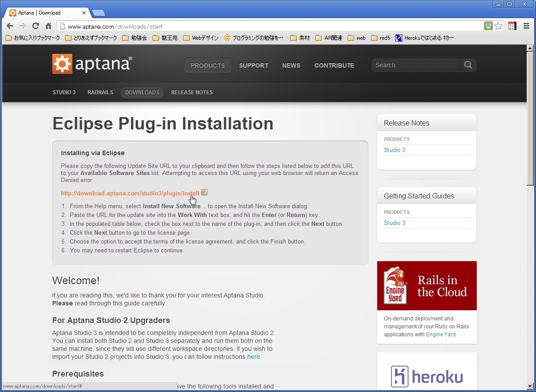Open the Chrome menu (three bars)
The height and width of the screenshot is (392, 536).
point(526,26)
